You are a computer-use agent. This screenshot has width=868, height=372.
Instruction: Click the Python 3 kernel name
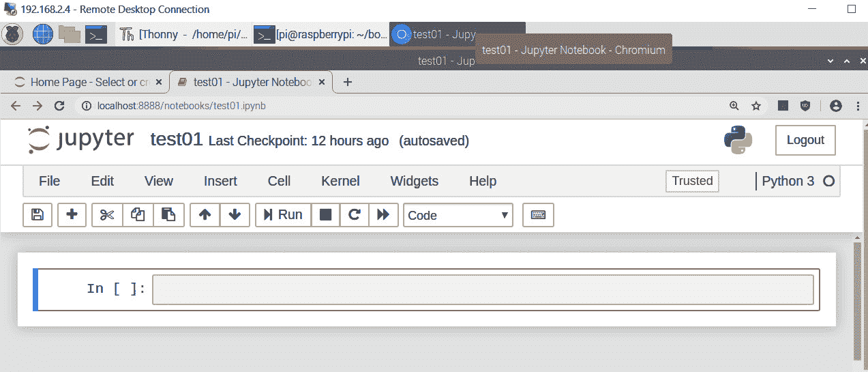(788, 181)
